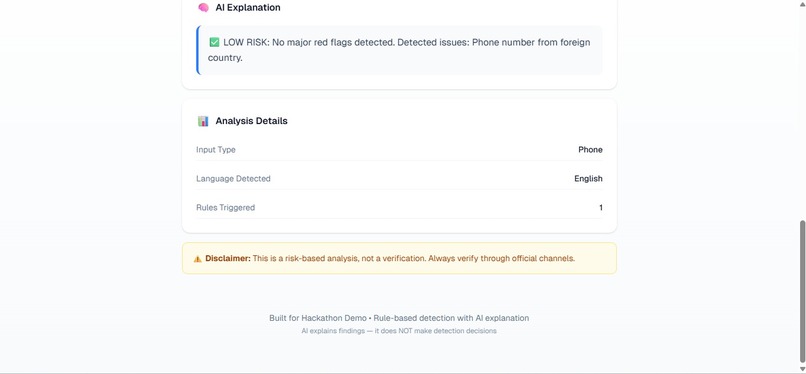Click the green checkmark LOW RISK icon
This screenshot has height=374, width=806.
[214, 42]
